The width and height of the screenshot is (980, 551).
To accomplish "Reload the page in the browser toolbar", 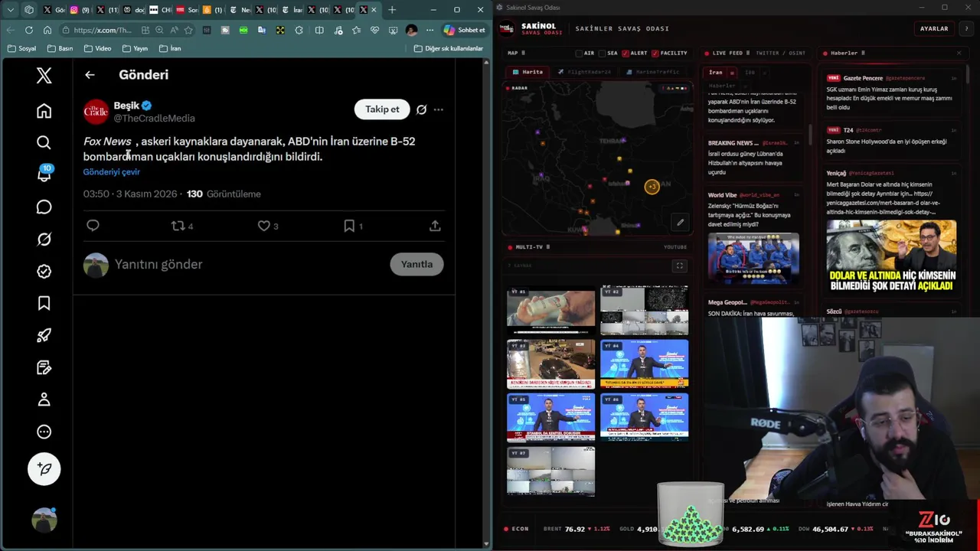I will point(29,30).
